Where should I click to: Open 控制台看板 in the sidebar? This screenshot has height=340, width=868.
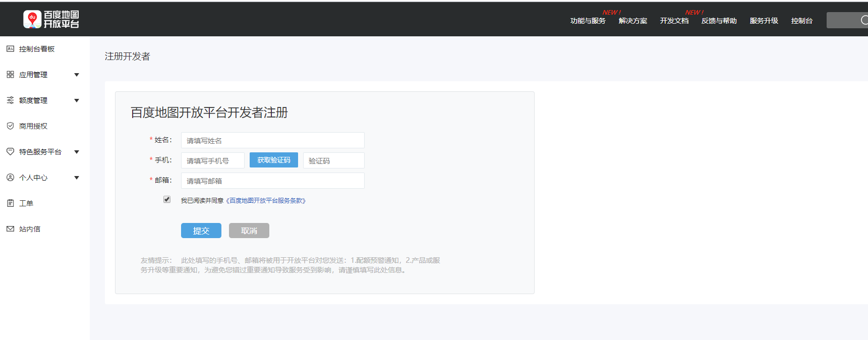[x=37, y=49]
